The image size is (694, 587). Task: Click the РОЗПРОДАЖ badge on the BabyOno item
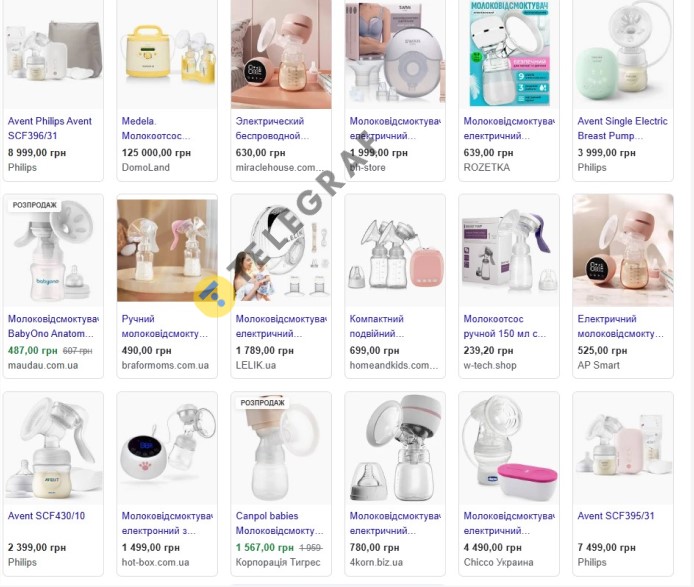coord(35,205)
